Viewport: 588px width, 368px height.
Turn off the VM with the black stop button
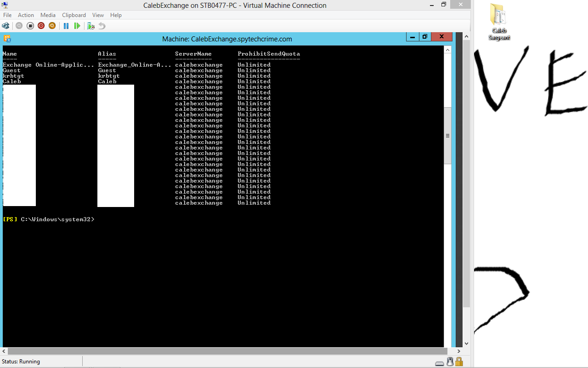30,26
